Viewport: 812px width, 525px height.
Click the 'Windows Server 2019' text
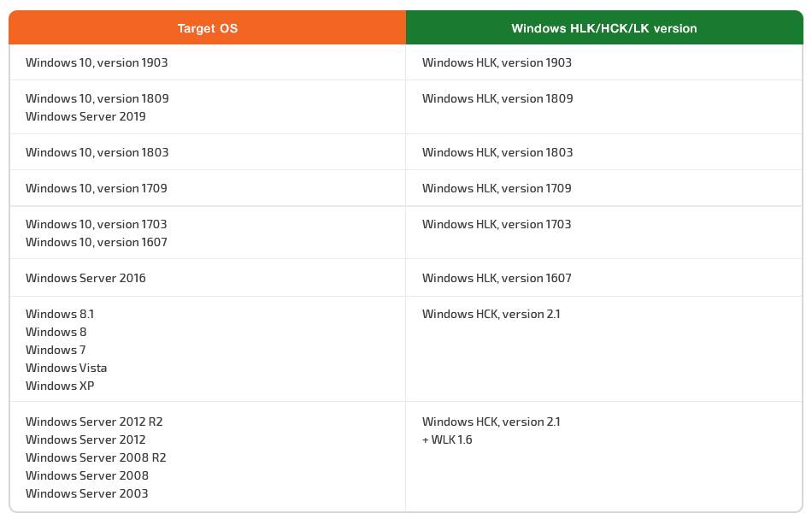coord(86,116)
